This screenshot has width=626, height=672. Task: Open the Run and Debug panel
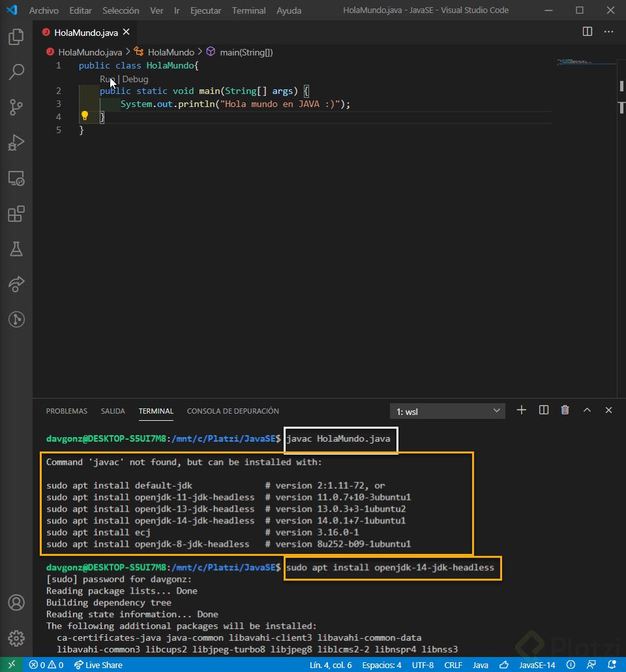pos(16,143)
